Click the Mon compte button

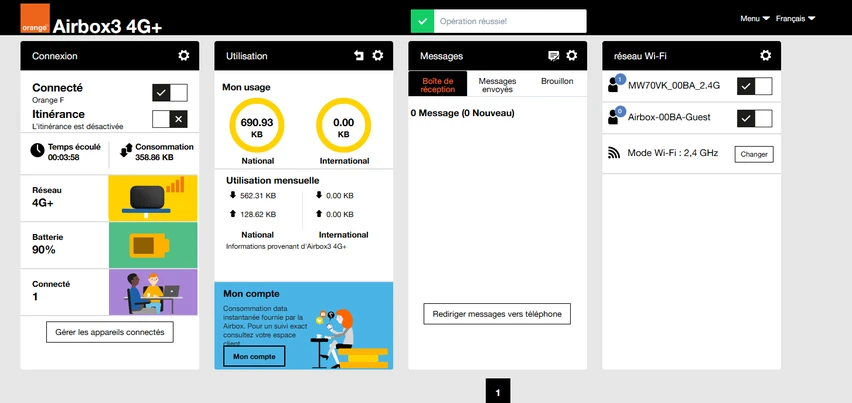coord(254,356)
